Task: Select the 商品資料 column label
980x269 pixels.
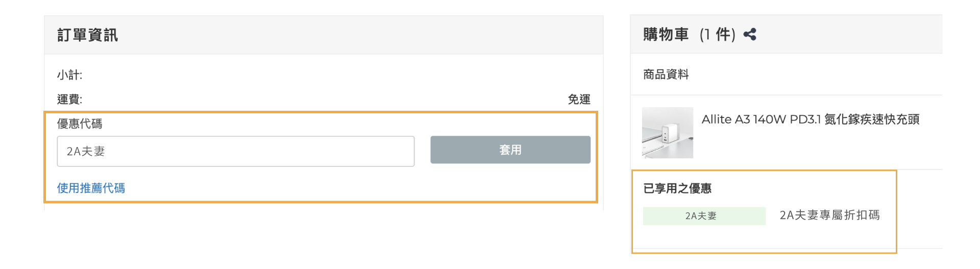Action: tap(666, 75)
